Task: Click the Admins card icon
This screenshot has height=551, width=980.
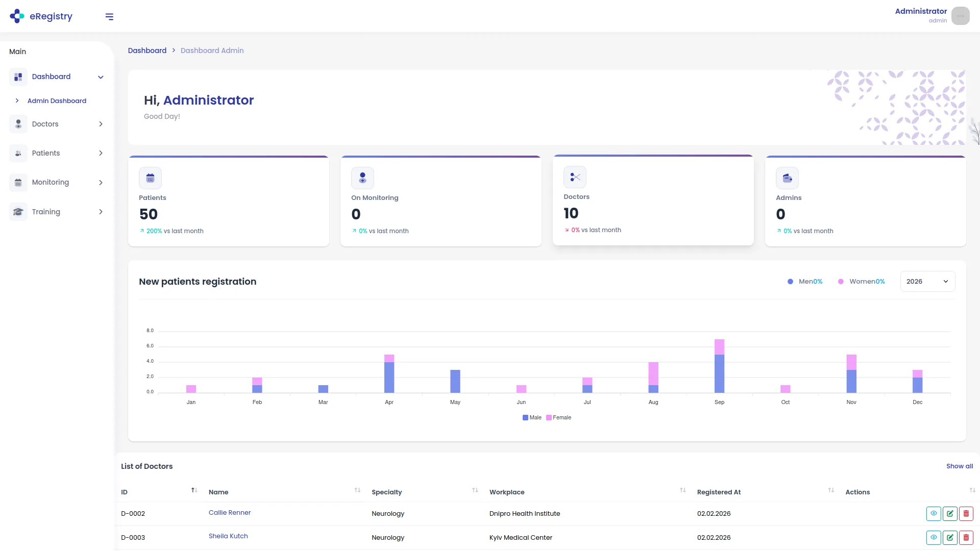Action: [787, 178]
